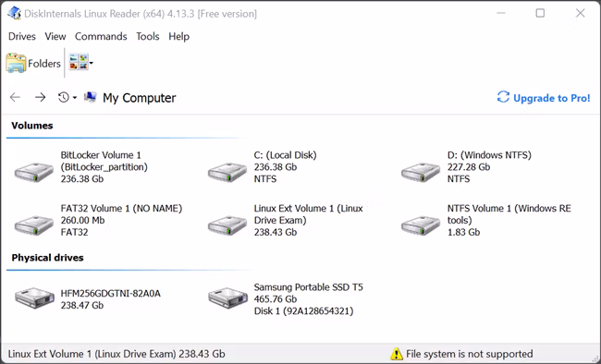Click the yellow warning icon in status bar
601x364 pixels.
click(397, 354)
